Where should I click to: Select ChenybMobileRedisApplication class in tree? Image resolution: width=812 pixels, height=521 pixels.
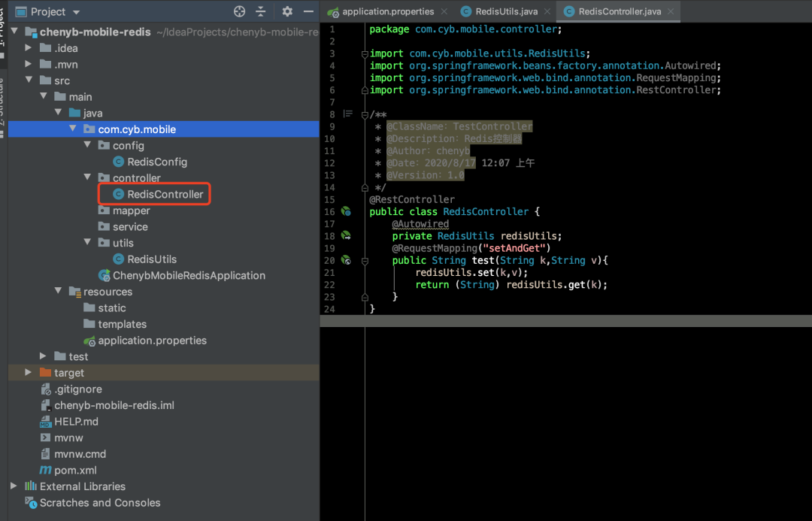(188, 275)
